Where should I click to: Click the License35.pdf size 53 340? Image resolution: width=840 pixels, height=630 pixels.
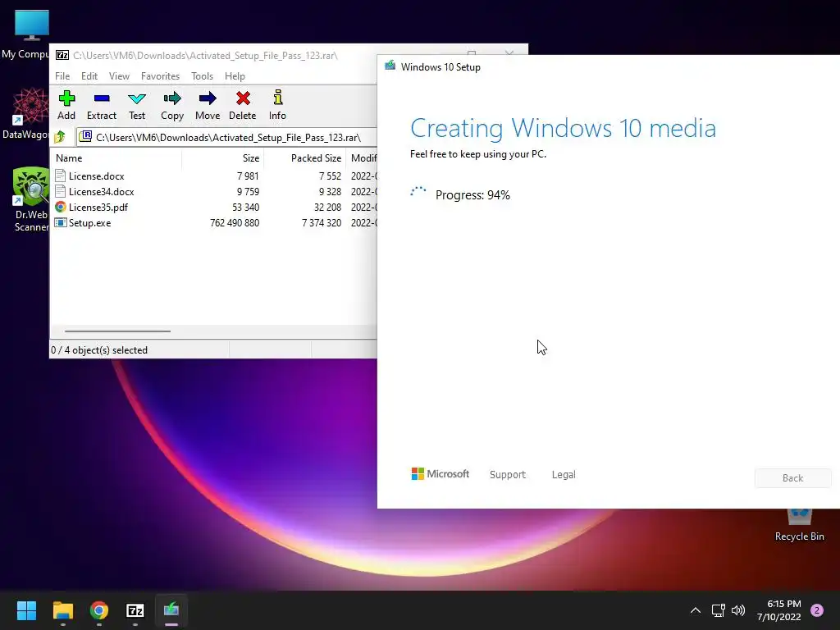click(245, 207)
